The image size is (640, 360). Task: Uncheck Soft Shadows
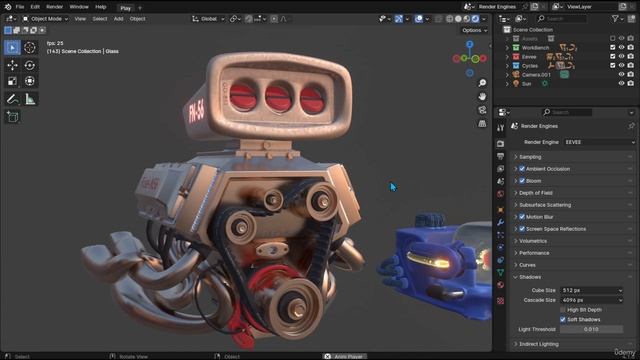(x=563, y=320)
